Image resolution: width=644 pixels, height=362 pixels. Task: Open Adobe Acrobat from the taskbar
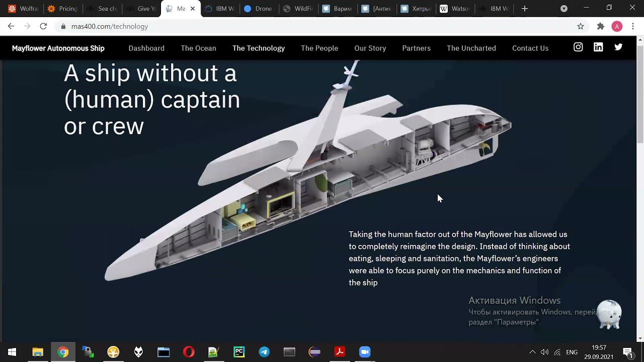(x=340, y=352)
